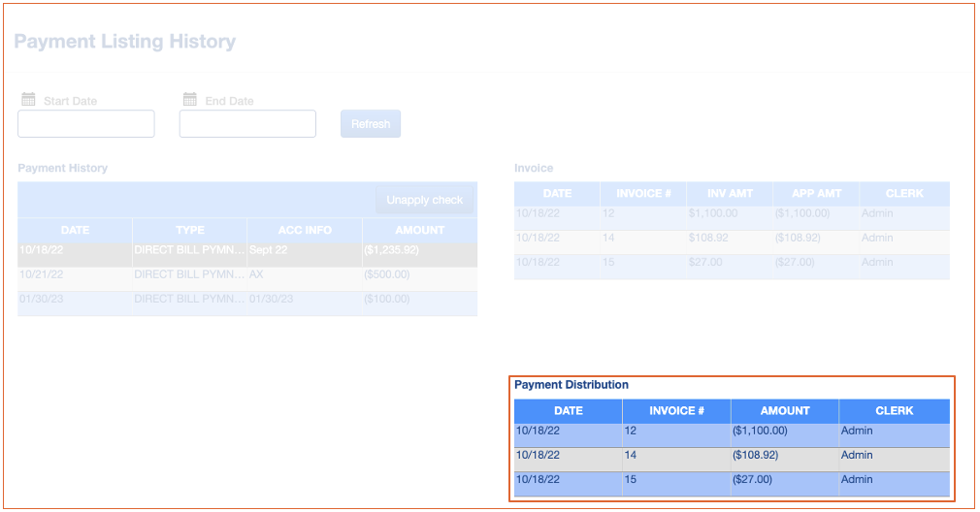Click the Start Date input field

86,124
